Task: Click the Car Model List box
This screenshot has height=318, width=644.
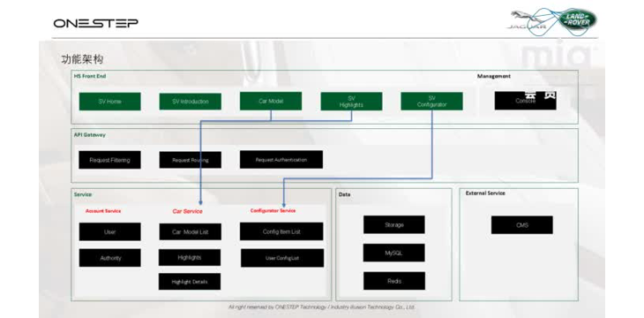Action: (191, 232)
